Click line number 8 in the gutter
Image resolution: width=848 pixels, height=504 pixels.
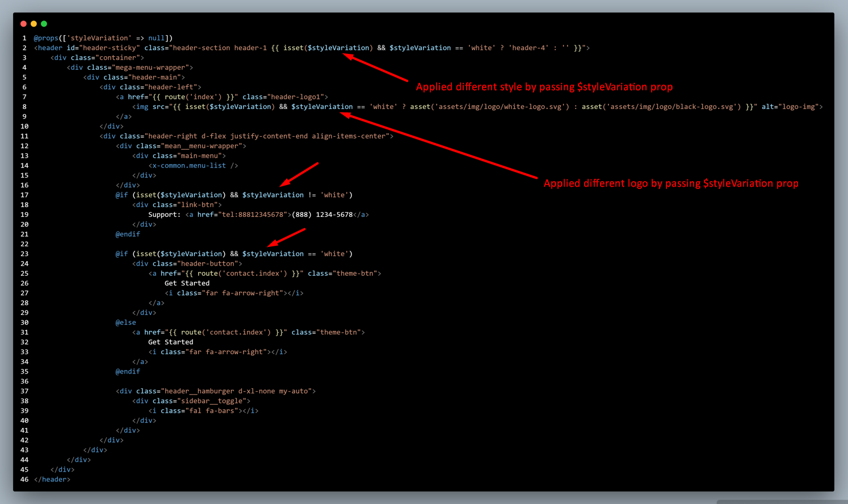24,106
